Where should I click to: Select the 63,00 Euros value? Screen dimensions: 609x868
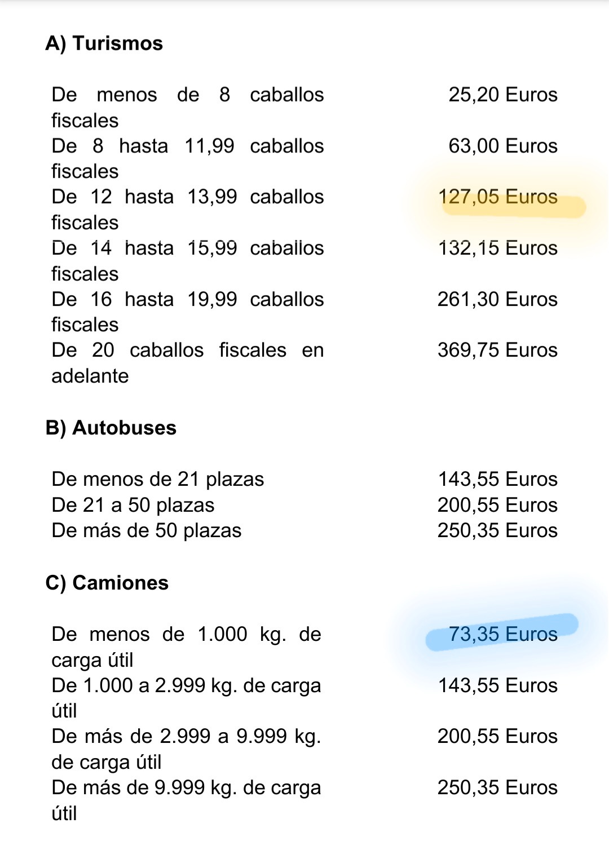click(502, 146)
